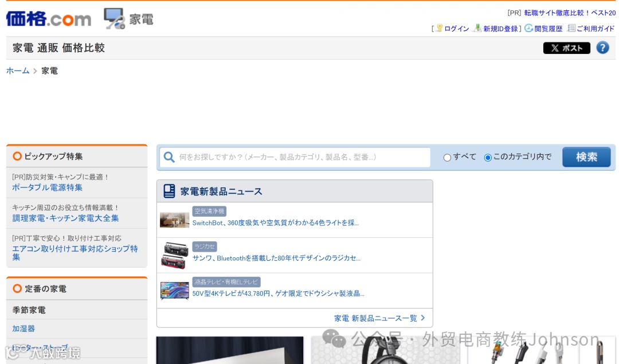Open the ご利用ガイド link
The height and width of the screenshot is (364, 619).
click(x=596, y=29)
